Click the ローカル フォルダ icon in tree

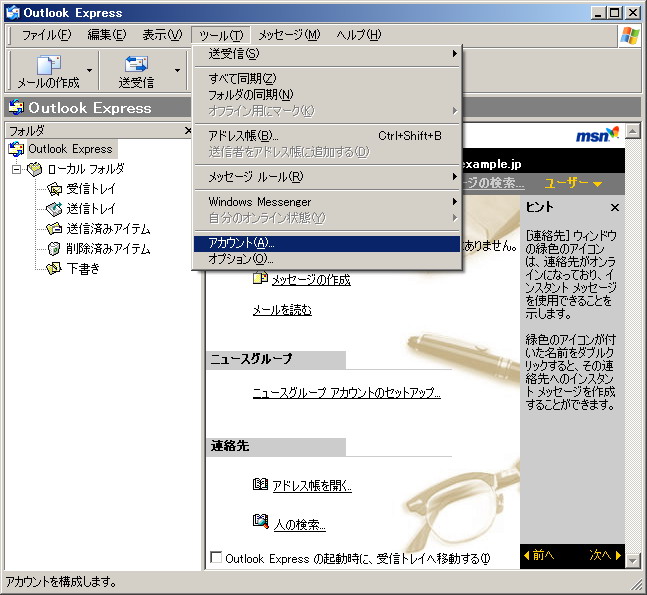35,169
